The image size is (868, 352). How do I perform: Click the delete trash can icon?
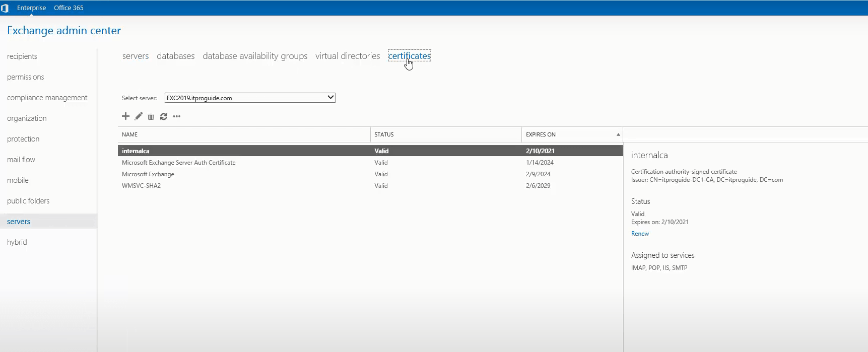point(151,116)
